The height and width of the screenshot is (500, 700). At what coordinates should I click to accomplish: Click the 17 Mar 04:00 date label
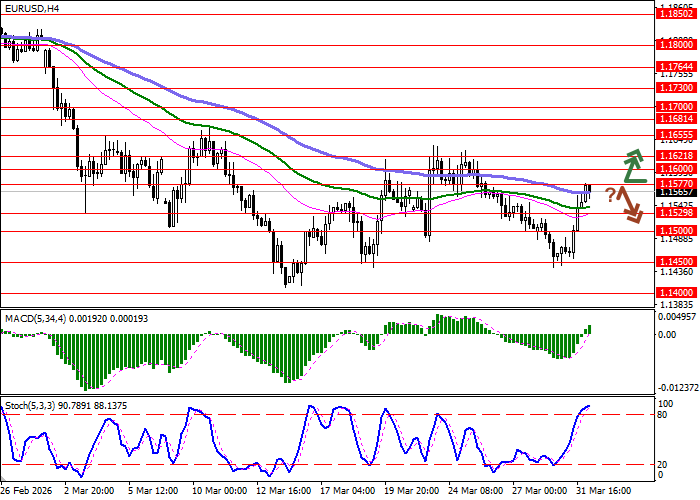tap(347, 491)
